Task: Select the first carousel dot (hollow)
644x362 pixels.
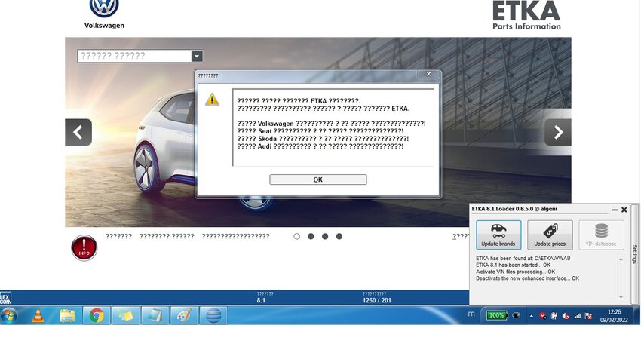Action: click(297, 236)
